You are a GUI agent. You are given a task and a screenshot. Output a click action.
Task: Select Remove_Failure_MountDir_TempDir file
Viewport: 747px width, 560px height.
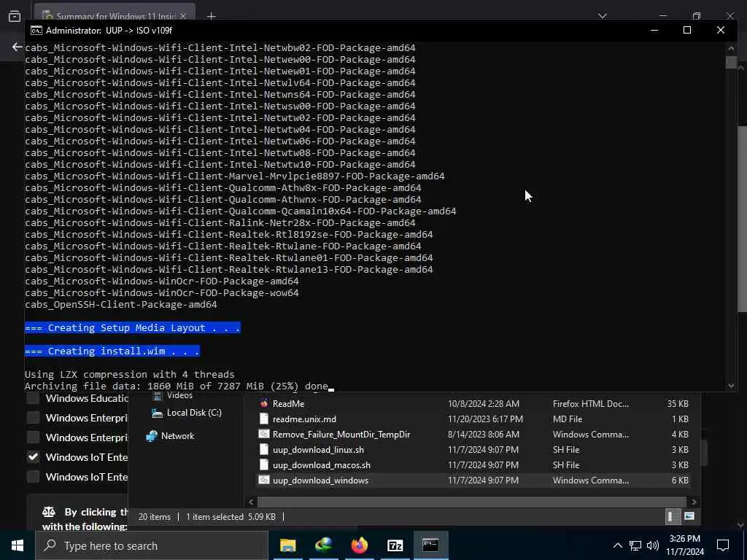pos(341,435)
